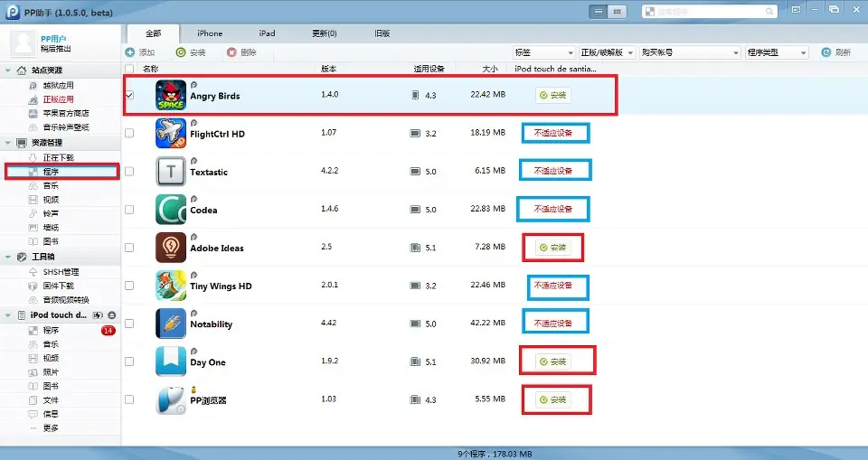Switch to the 旧版 tab
The height and width of the screenshot is (460, 868).
click(382, 33)
